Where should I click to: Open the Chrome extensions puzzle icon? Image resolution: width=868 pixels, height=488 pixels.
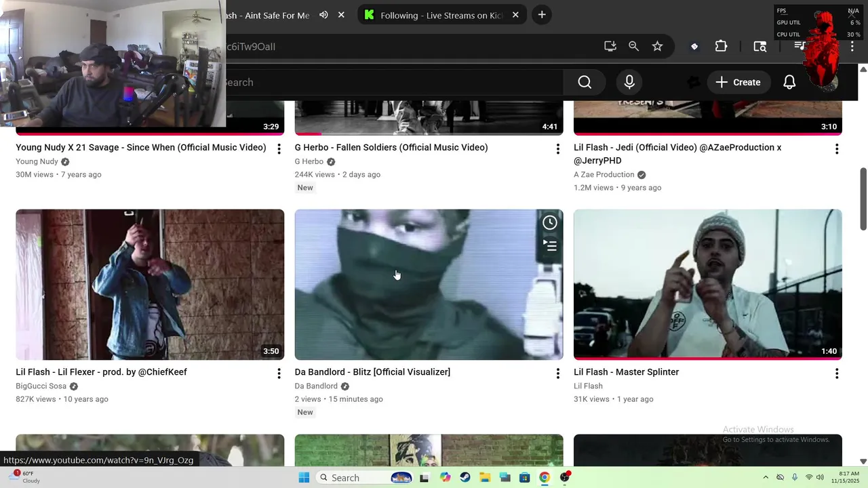(x=721, y=46)
